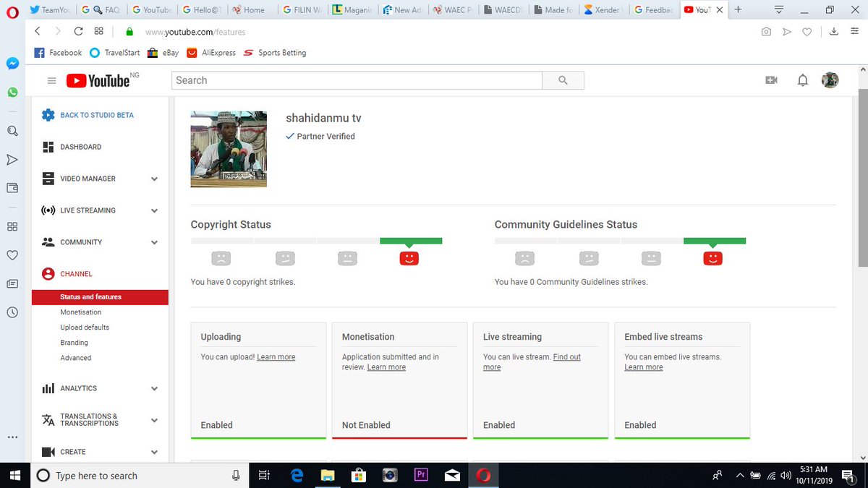Open the Facebook bookmark
The height and width of the screenshot is (488, 868).
click(x=58, y=53)
